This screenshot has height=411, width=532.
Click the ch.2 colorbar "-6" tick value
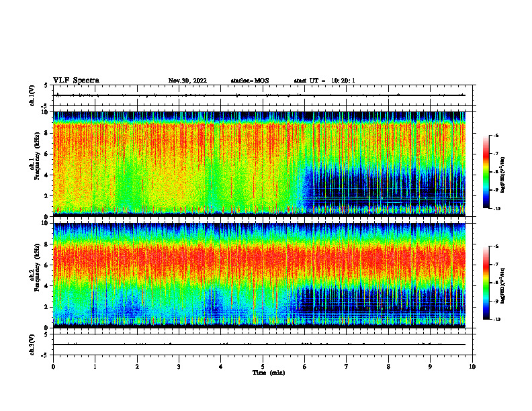tap(496, 246)
